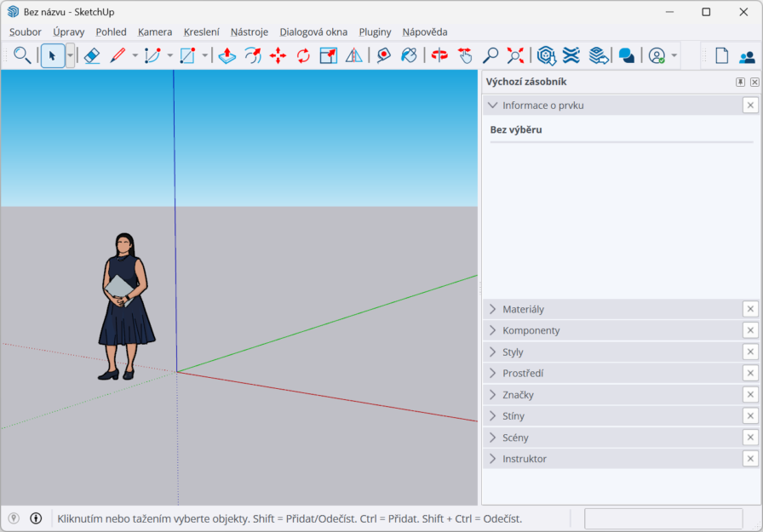Open the Kamera menu

coord(155,31)
